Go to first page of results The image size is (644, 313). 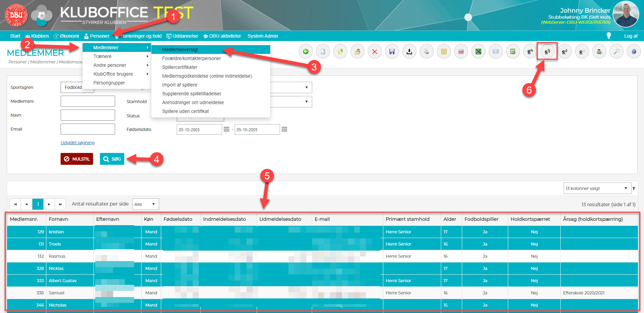(15, 204)
